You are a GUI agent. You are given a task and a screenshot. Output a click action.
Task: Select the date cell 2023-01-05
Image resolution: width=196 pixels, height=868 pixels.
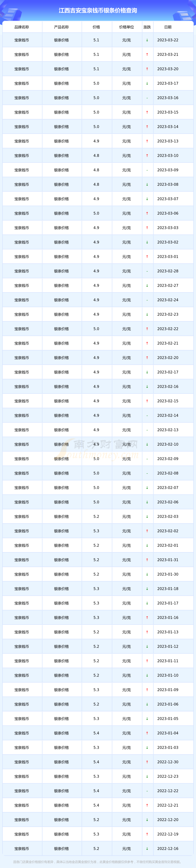(x=168, y=719)
